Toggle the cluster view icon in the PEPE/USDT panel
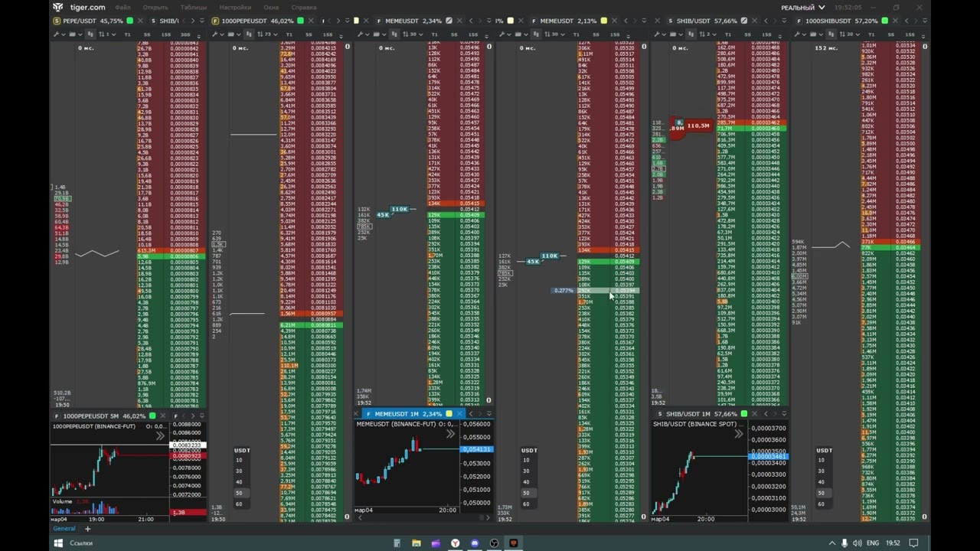Screen dimensions: 980x551 tap(90, 34)
